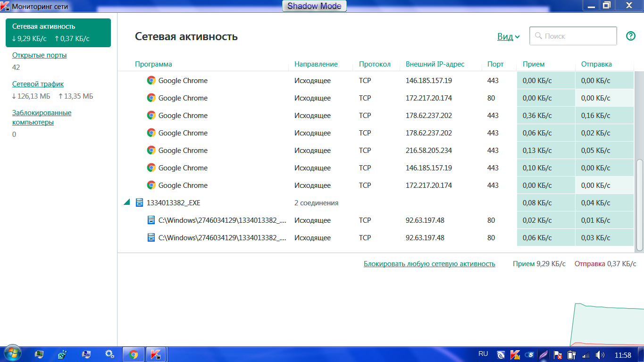Screen dimensions: 644x362
Task: Click Блокировать любую сетевую активность link
Action: click(429, 264)
